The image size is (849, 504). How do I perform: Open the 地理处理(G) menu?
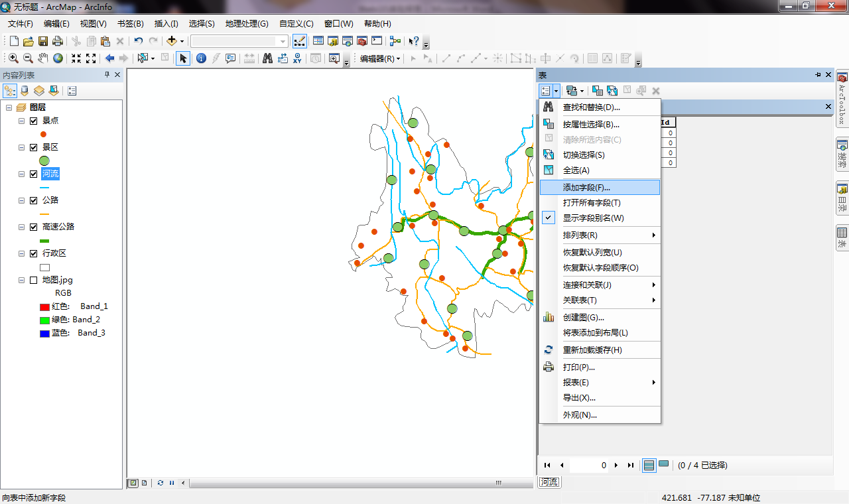tap(247, 24)
